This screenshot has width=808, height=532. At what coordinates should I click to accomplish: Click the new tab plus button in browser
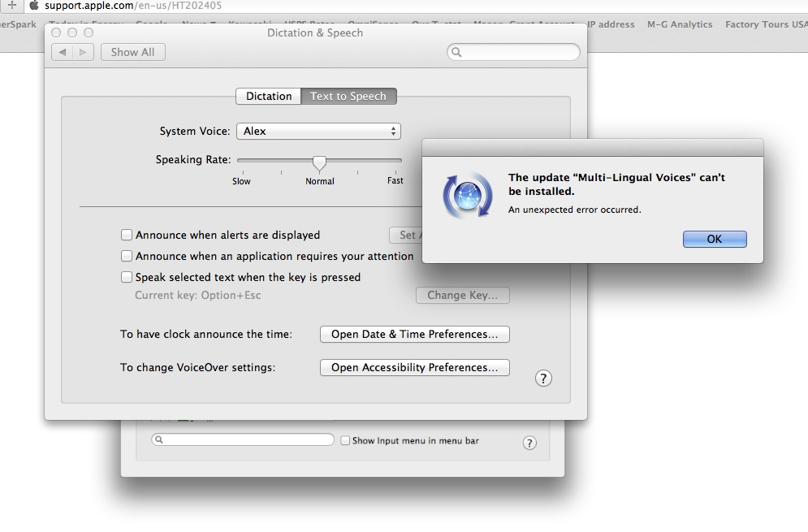click(12, 6)
